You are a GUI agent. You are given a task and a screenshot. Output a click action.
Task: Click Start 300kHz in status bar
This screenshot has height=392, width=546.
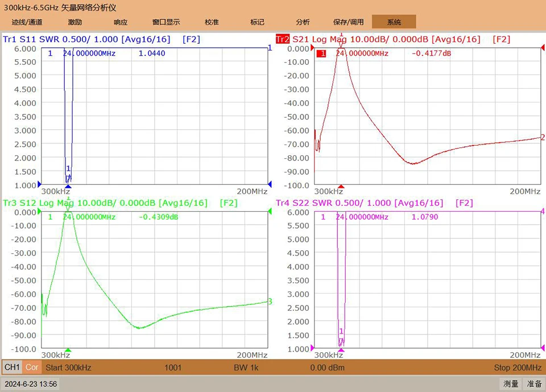(x=68, y=368)
